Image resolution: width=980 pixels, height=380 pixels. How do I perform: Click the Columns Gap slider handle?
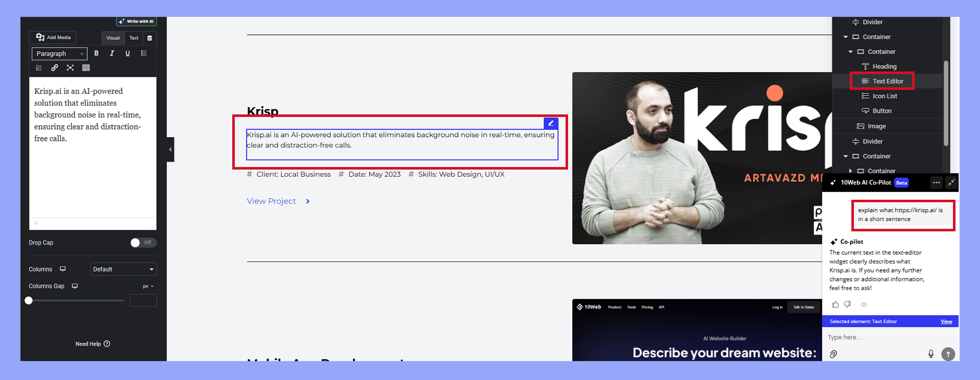tap(29, 300)
